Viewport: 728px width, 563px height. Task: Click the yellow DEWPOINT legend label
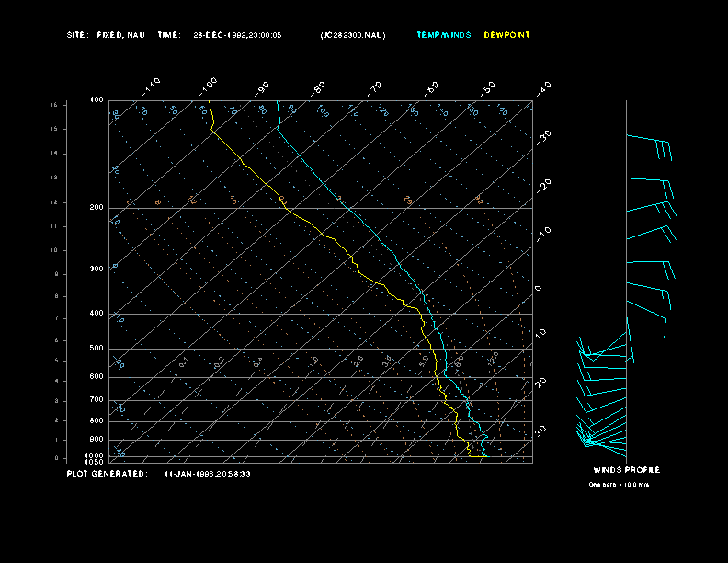coord(506,35)
